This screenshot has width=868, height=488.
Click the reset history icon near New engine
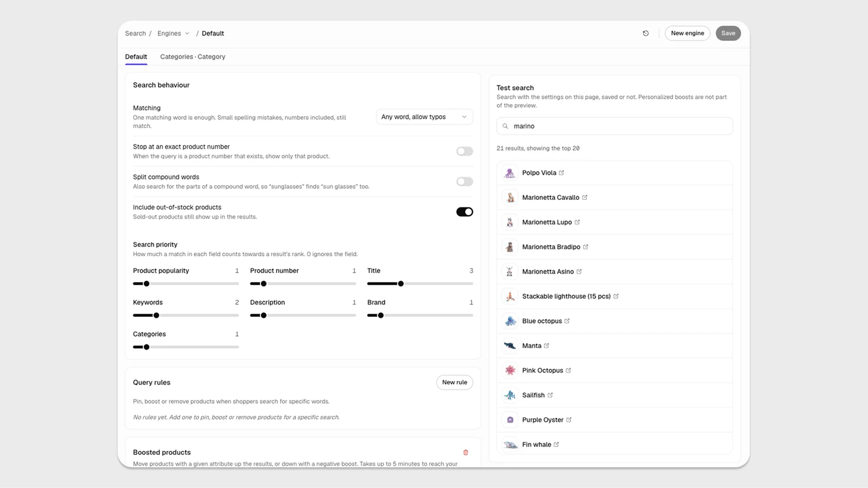646,33
